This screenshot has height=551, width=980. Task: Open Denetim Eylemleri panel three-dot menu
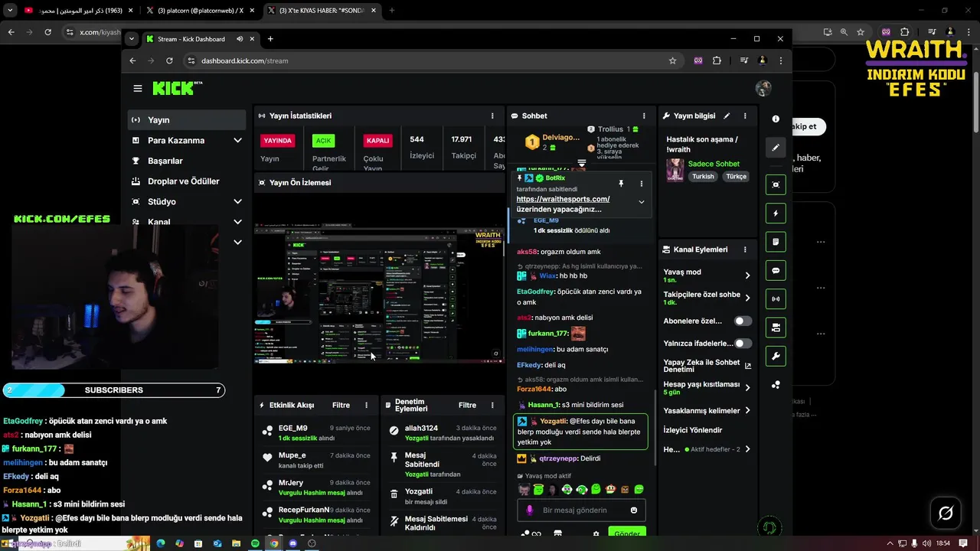point(492,405)
